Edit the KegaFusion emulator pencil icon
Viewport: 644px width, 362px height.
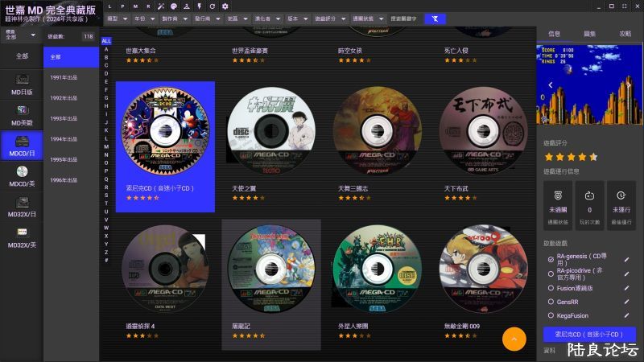click(626, 315)
